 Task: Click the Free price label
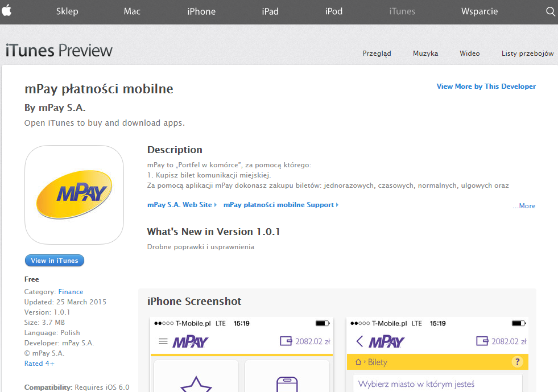tap(32, 279)
